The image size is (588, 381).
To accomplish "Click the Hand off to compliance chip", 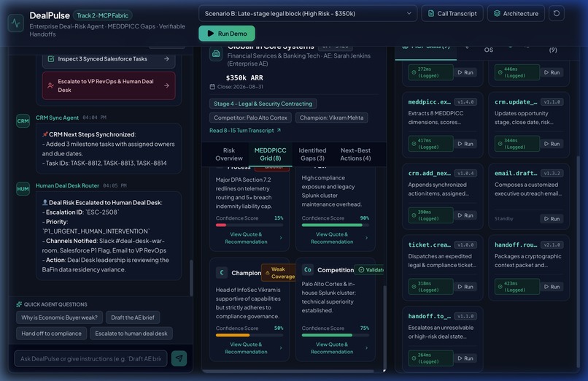I will 51,334.
